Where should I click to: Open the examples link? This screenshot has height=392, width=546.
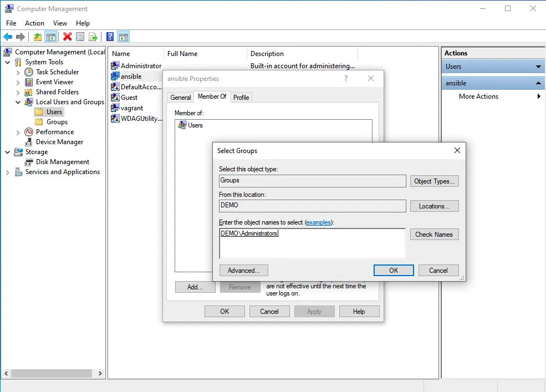click(318, 222)
